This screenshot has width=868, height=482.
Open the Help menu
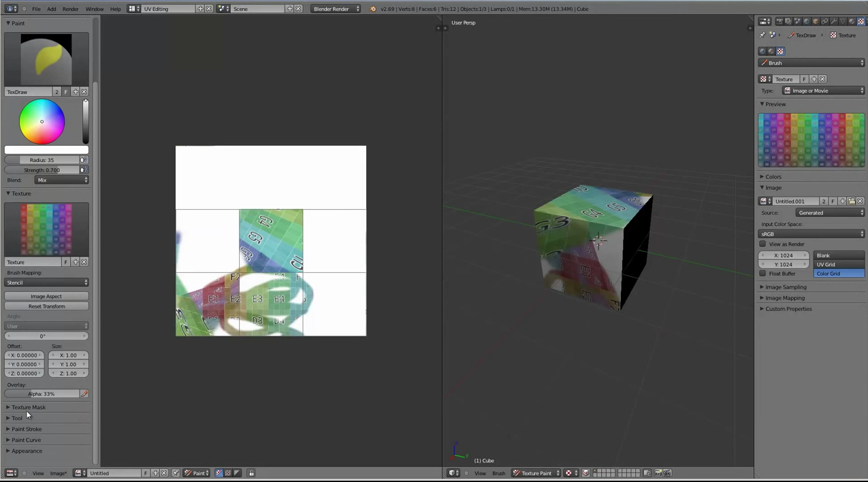115,9
